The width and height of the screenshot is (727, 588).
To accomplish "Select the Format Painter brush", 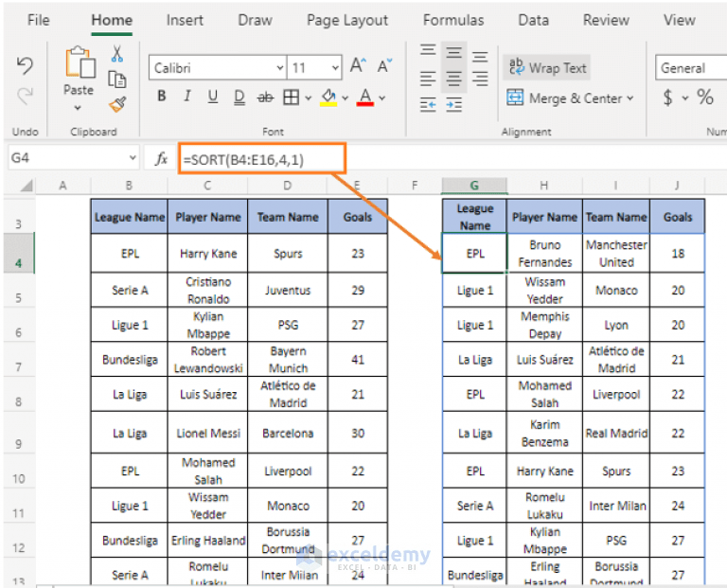I will tap(117, 104).
